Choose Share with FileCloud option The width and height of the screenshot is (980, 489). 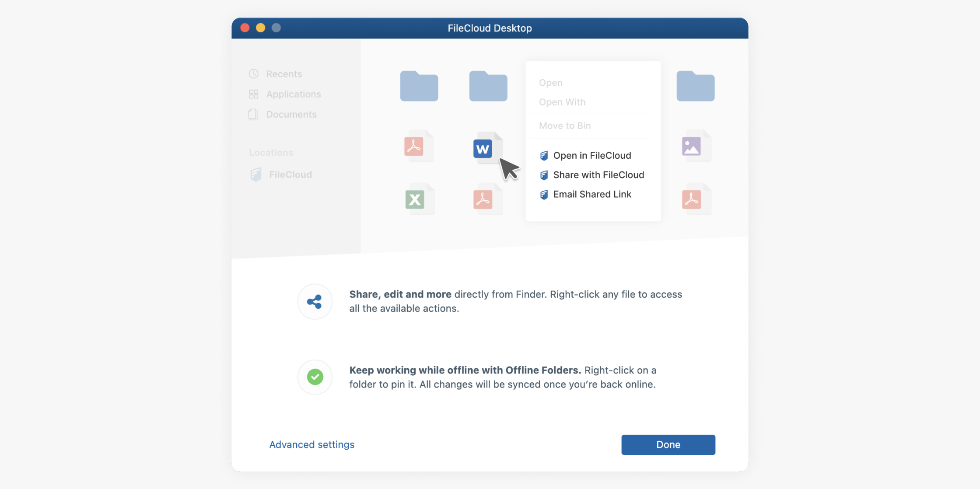click(x=592, y=175)
